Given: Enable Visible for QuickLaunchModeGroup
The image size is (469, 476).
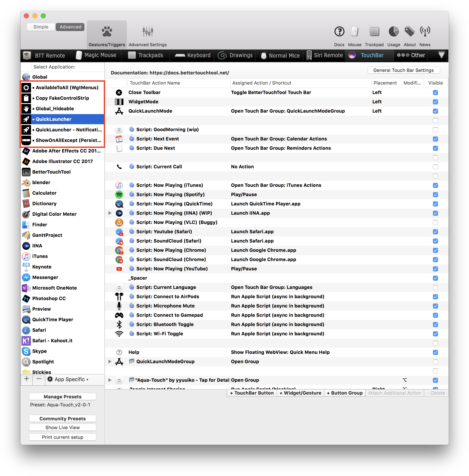Looking at the screenshot, I should pyautogui.click(x=435, y=362).
